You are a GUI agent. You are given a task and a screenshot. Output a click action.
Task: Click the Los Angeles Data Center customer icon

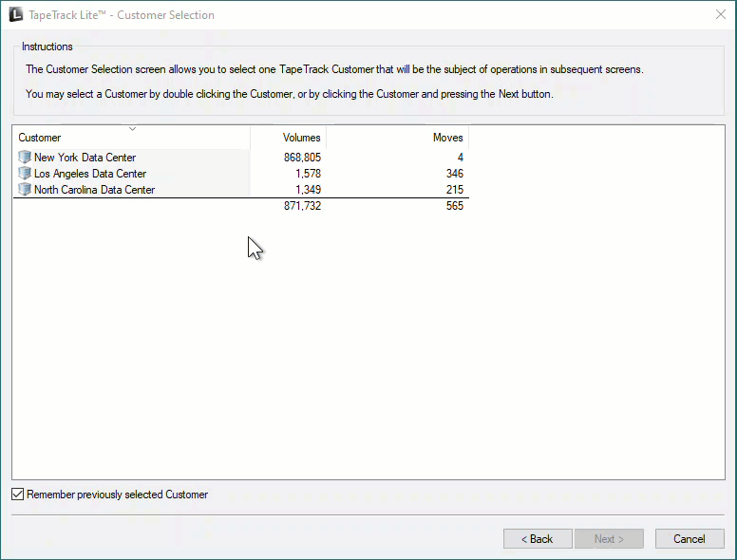tap(25, 174)
